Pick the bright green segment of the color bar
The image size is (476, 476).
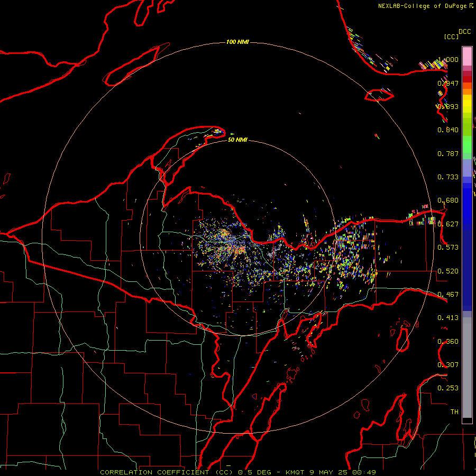pos(467,144)
